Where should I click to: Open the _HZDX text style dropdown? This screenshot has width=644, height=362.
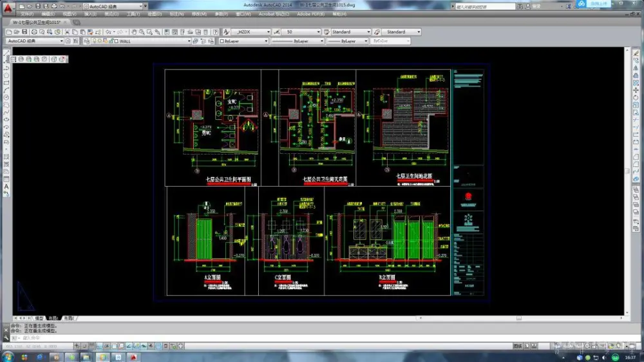click(269, 32)
